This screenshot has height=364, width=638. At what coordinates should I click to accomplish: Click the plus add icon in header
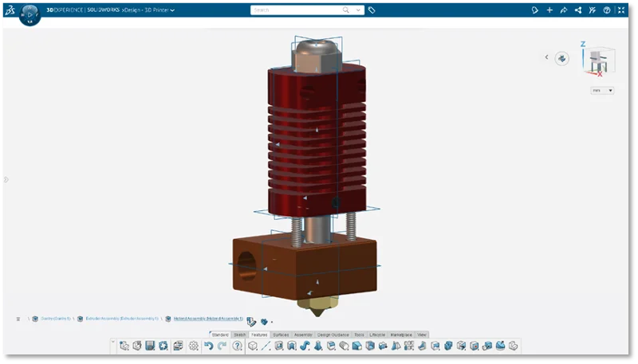tap(549, 10)
